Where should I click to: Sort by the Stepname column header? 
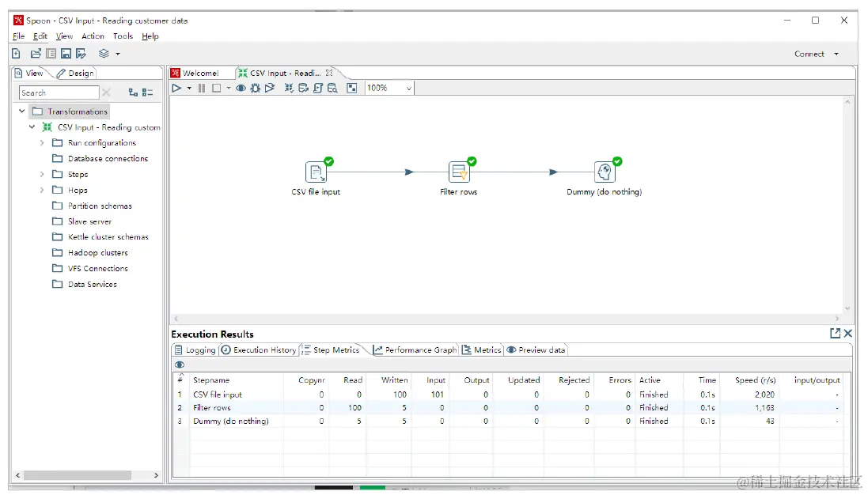coord(211,380)
